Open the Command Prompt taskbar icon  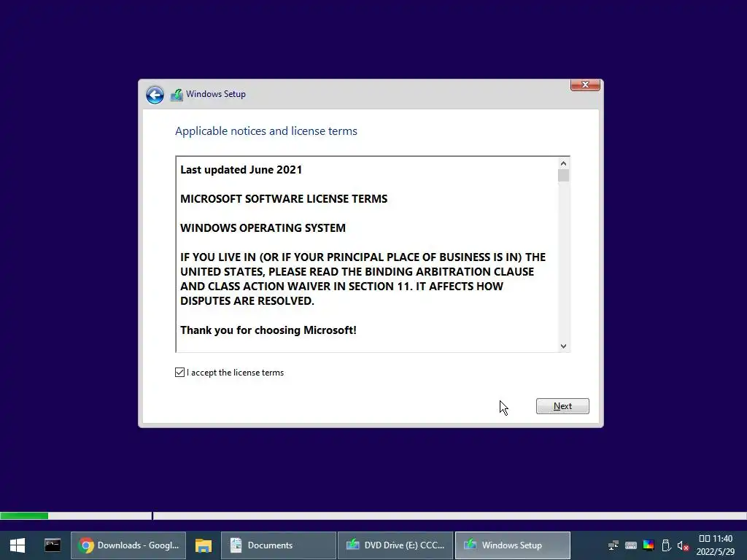[x=53, y=545]
